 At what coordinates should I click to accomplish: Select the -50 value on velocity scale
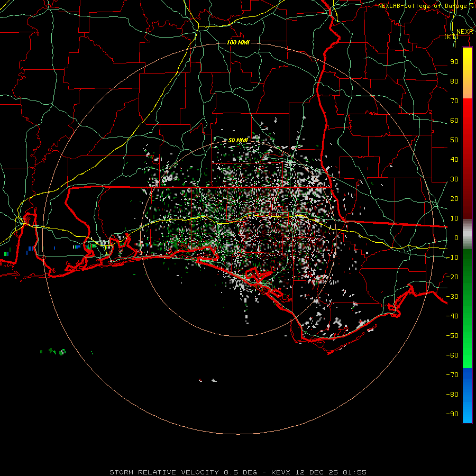tap(452, 336)
